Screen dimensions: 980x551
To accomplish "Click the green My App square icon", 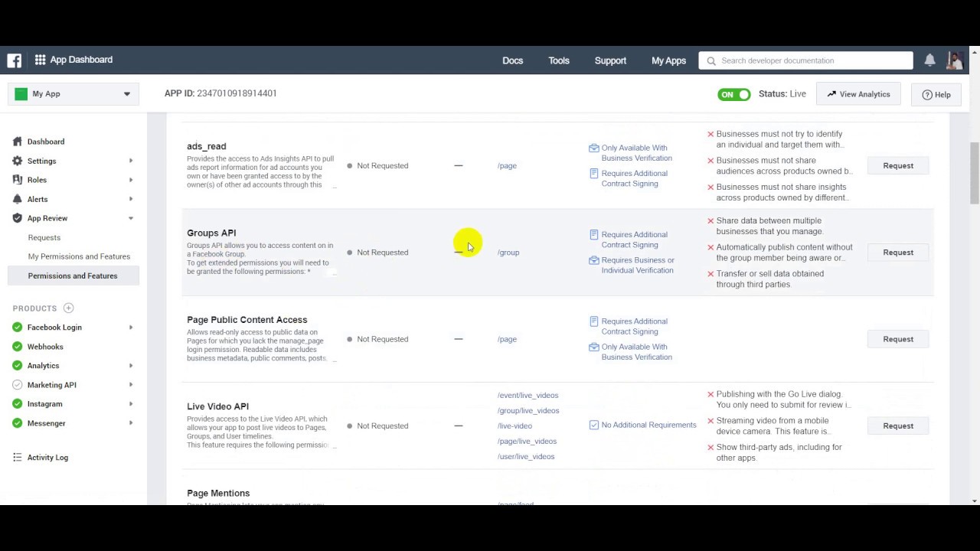I will (21, 94).
